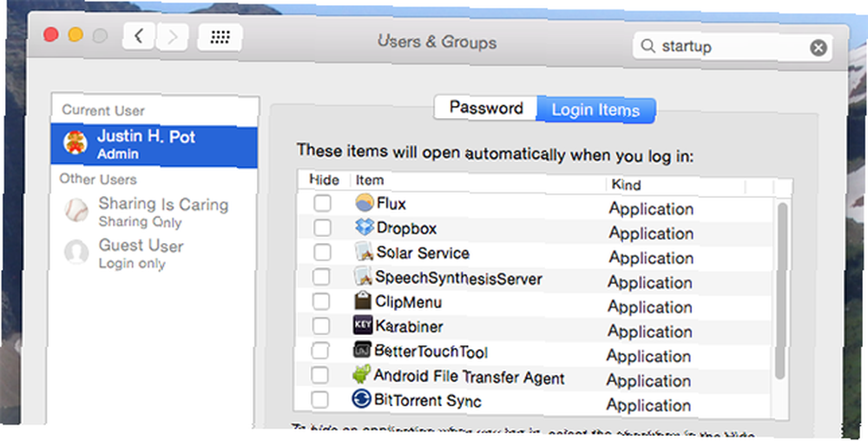The image size is (868, 441).
Task: Click the Application kind for Karabiner
Action: [x=650, y=332]
